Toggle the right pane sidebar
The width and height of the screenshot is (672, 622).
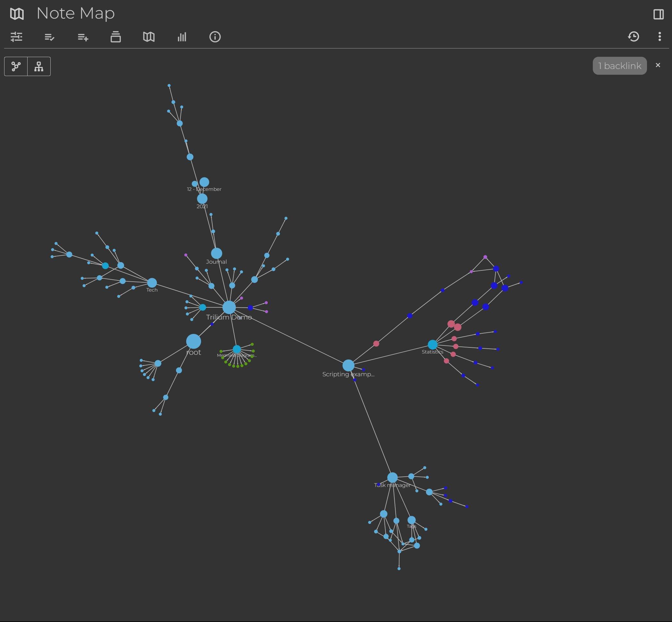[658, 14]
